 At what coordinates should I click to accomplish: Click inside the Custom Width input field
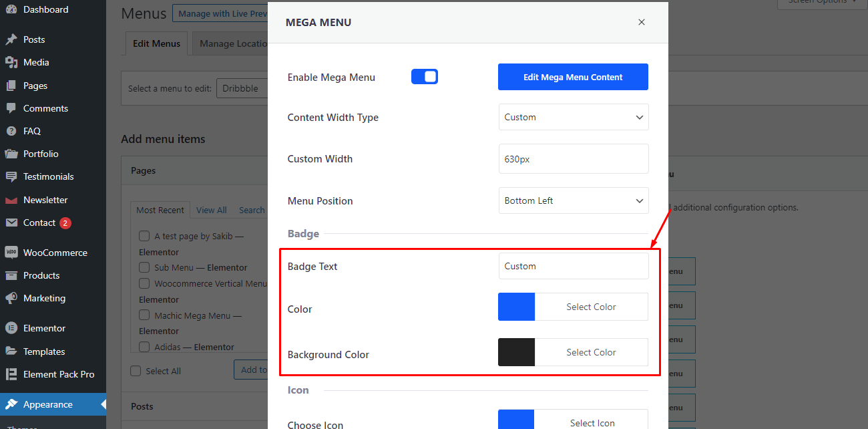(573, 158)
